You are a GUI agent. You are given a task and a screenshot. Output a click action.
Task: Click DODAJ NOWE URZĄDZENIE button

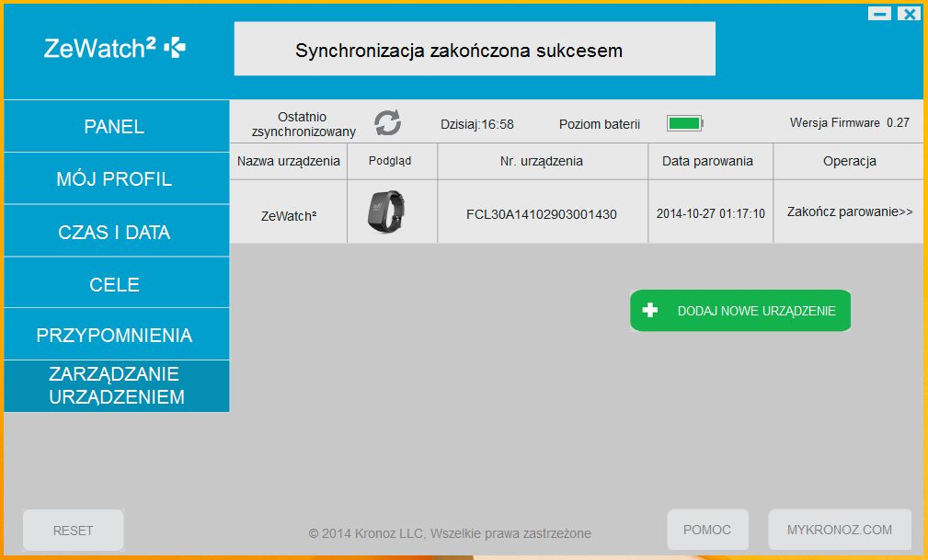[740, 310]
